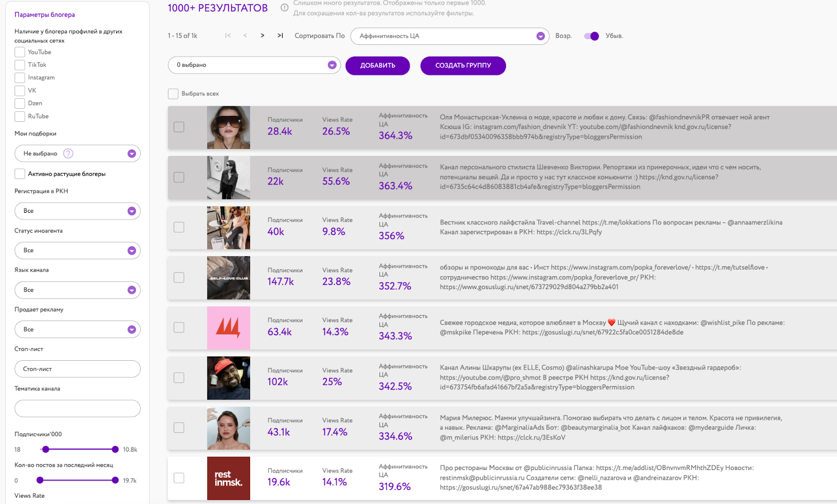Check the Выбрать всех checkbox
This screenshot has height=504, width=837.
(173, 94)
